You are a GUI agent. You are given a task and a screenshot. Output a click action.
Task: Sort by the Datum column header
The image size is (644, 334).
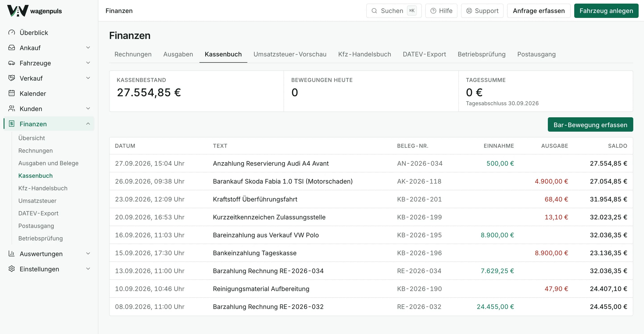pos(125,146)
